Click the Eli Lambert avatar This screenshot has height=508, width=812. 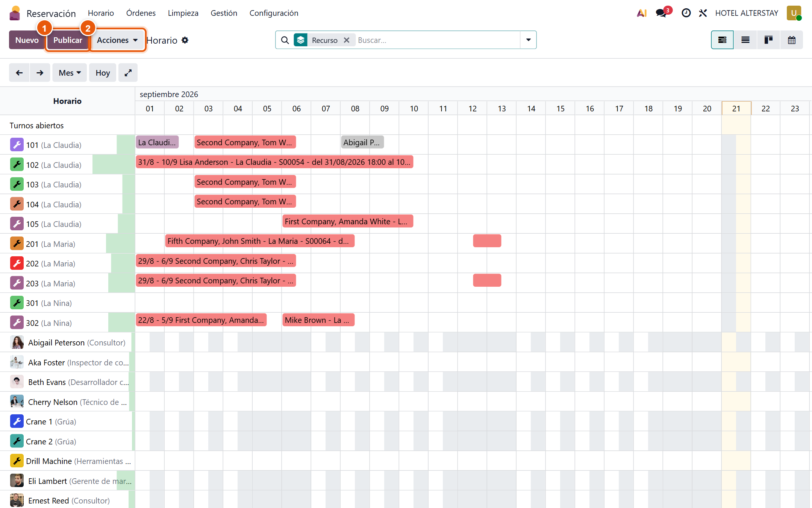click(17, 481)
